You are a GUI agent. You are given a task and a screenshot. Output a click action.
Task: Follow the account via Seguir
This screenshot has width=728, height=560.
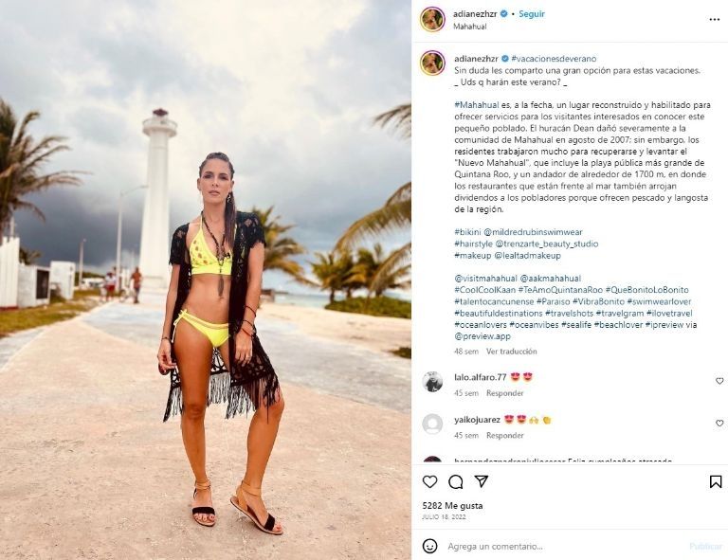pos(532,14)
